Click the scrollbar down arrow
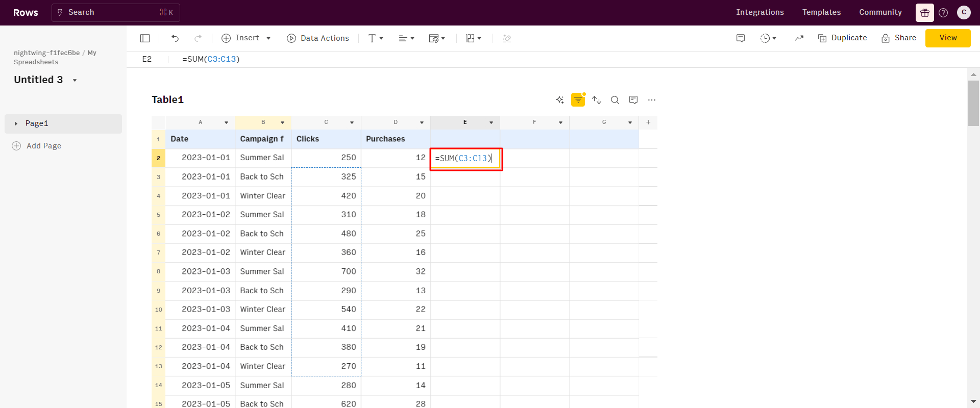Screen dimensions: 980x408 pos(973,402)
